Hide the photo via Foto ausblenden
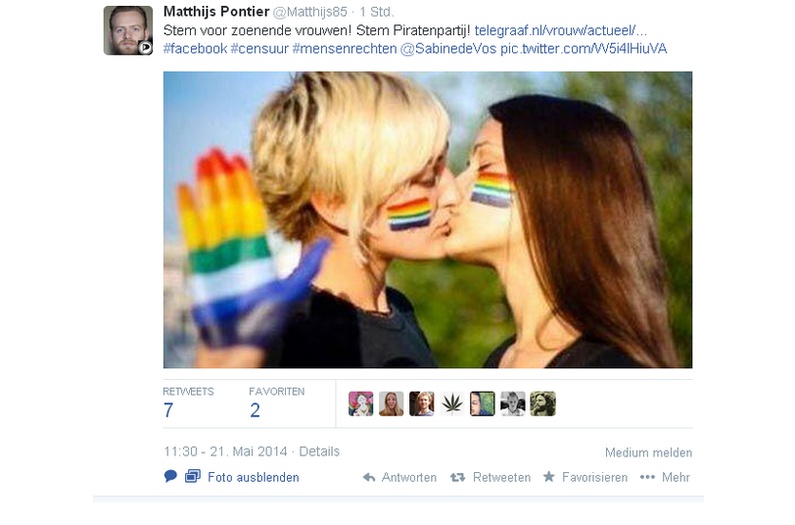Image resolution: width=795 pixels, height=525 pixels. tap(253, 477)
